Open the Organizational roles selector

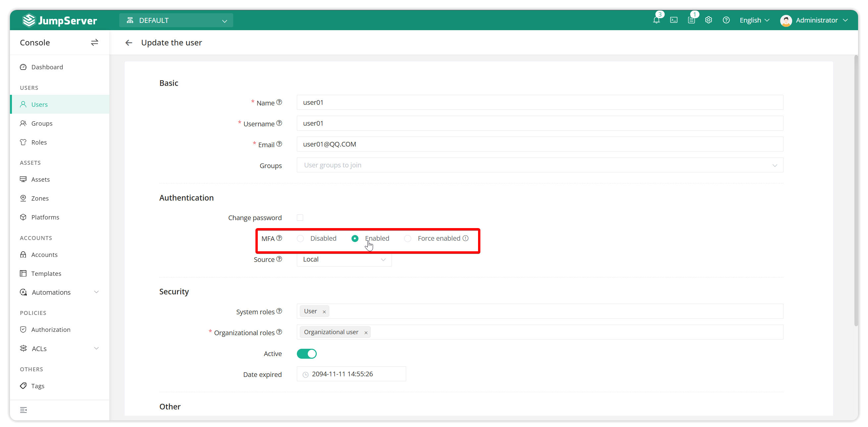[x=540, y=332]
